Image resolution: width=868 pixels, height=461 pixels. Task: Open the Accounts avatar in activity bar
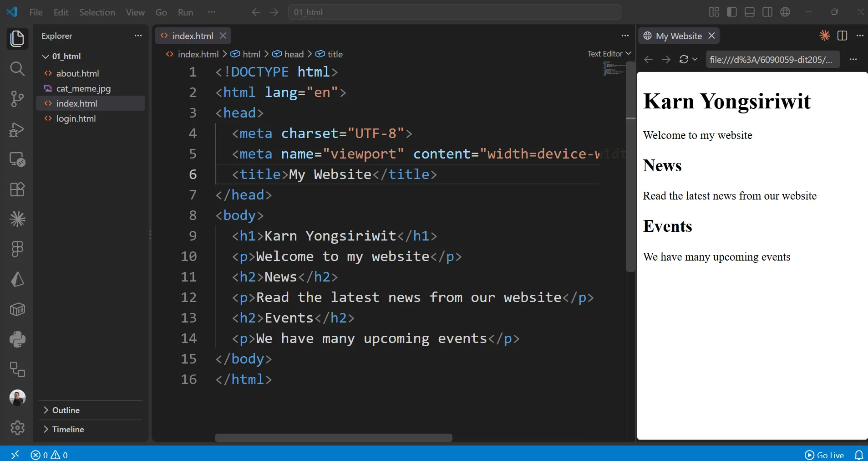click(17, 398)
